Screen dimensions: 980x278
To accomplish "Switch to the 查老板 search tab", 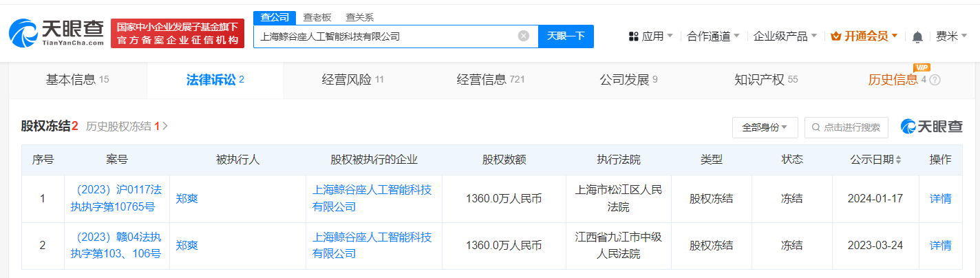I will (317, 17).
